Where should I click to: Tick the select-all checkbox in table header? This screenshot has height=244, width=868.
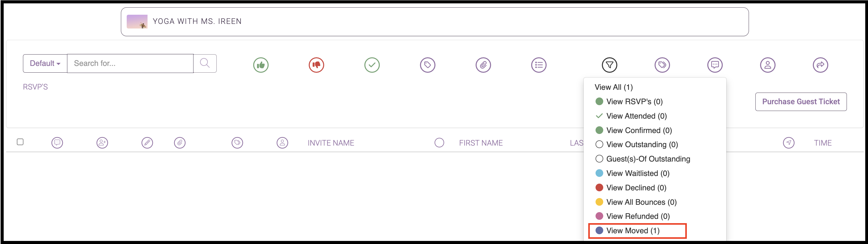click(x=20, y=142)
